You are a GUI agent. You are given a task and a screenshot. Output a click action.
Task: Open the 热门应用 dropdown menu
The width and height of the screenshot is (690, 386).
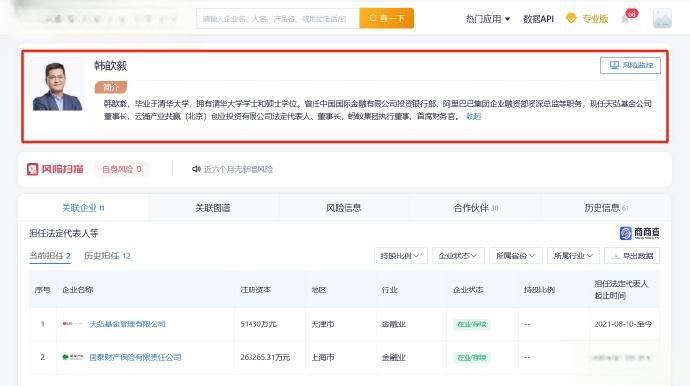[x=488, y=19]
